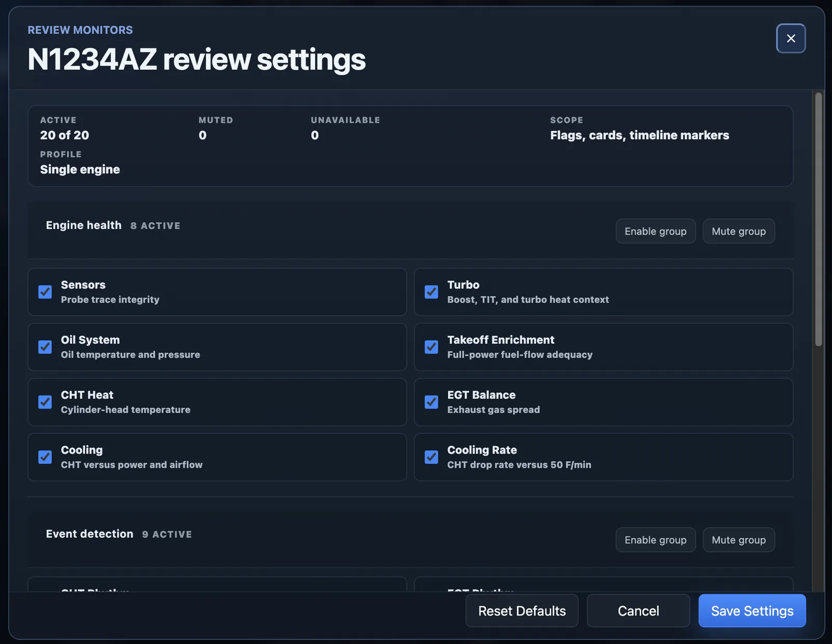Close the review settings dialog

[790, 38]
